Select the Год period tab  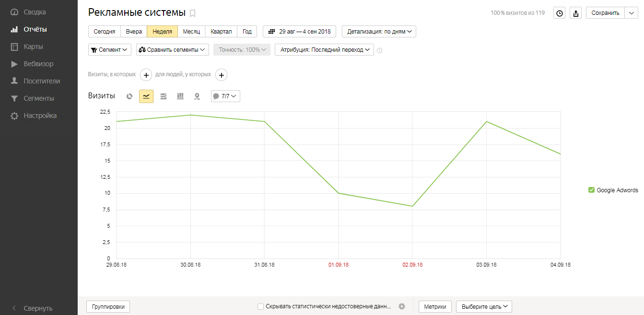[247, 32]
